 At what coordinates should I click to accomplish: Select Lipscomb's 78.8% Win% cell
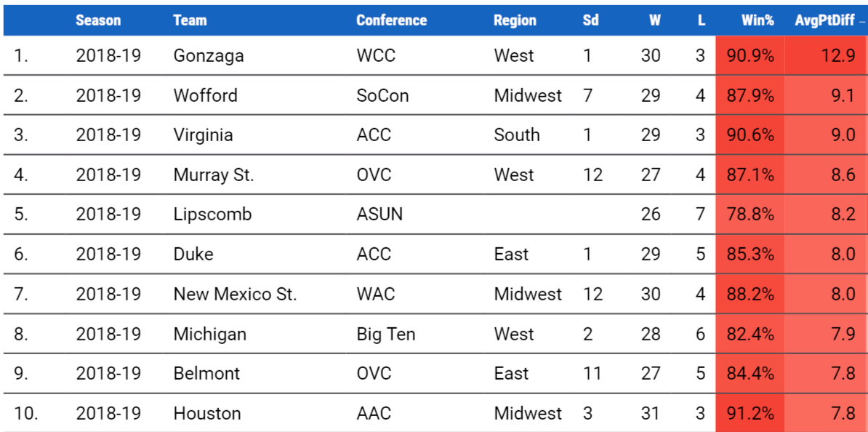click(x=750, y=215)
